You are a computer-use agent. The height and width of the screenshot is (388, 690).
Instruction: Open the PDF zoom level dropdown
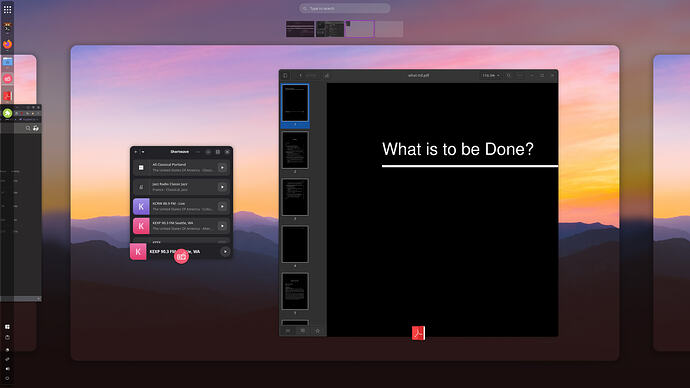(x=490, y=76)
